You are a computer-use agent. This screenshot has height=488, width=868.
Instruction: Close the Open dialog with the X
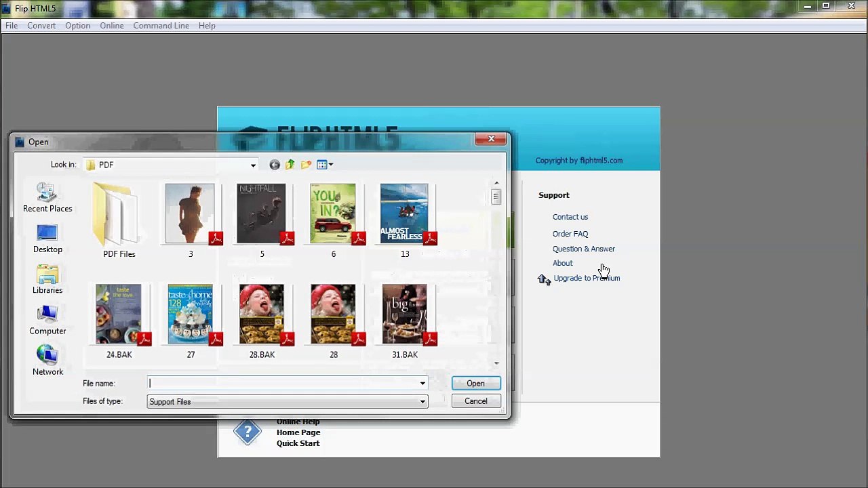(x=491, y=139)
